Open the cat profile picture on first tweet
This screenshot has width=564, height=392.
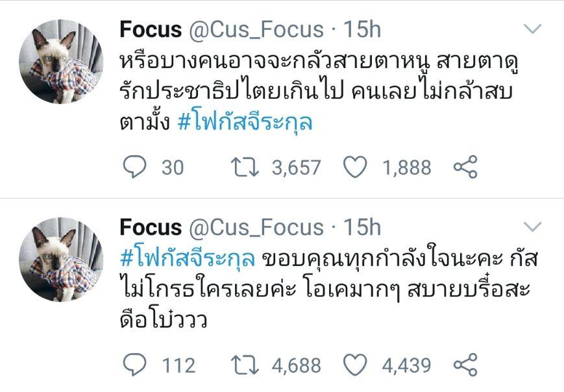(60, 61)
